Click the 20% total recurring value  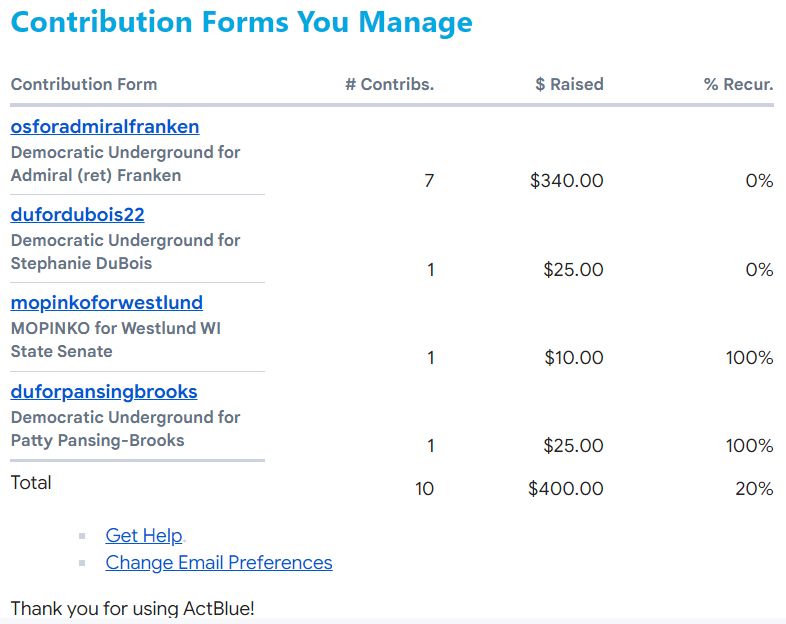pyautogui.click(x=753, y=489)
